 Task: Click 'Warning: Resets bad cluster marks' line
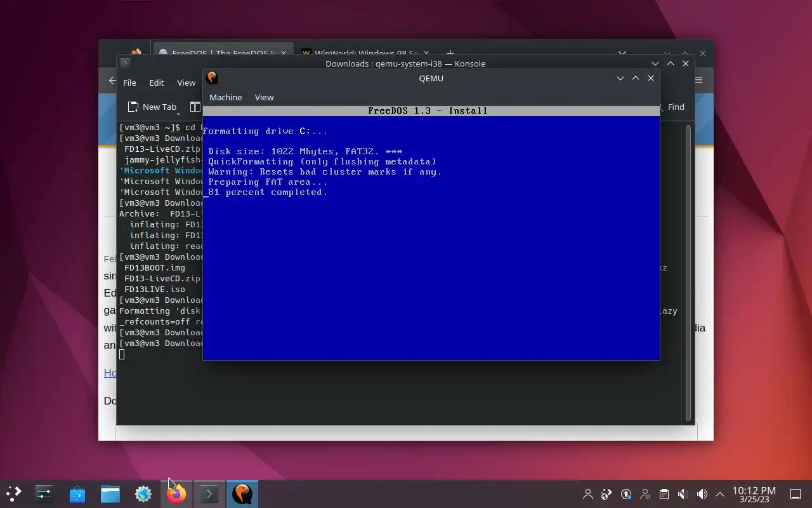point(325,171)
